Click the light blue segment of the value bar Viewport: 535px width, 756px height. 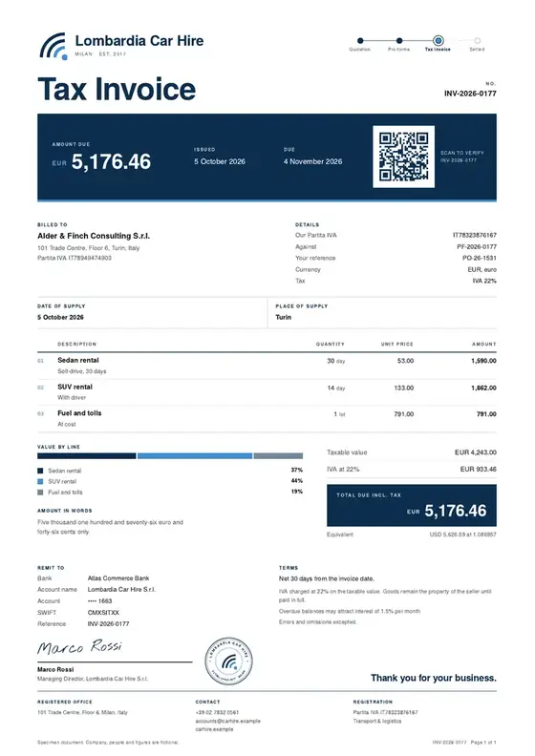[195, 455]
